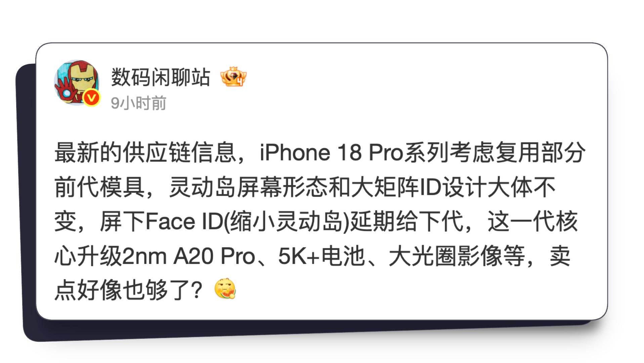Click the watermelon-eating emoji at post end
Screen dimensions: 644x363
(x=225, y=288)
